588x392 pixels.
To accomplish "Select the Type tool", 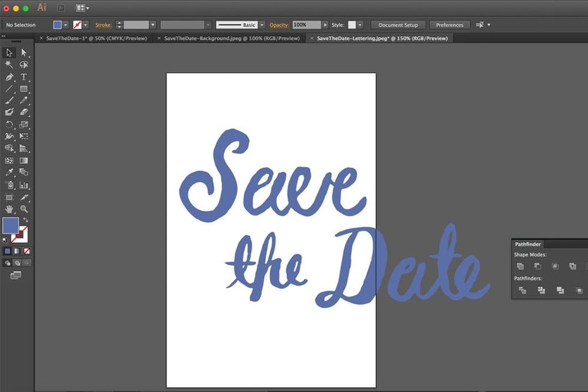I will (x=24, y=77).
